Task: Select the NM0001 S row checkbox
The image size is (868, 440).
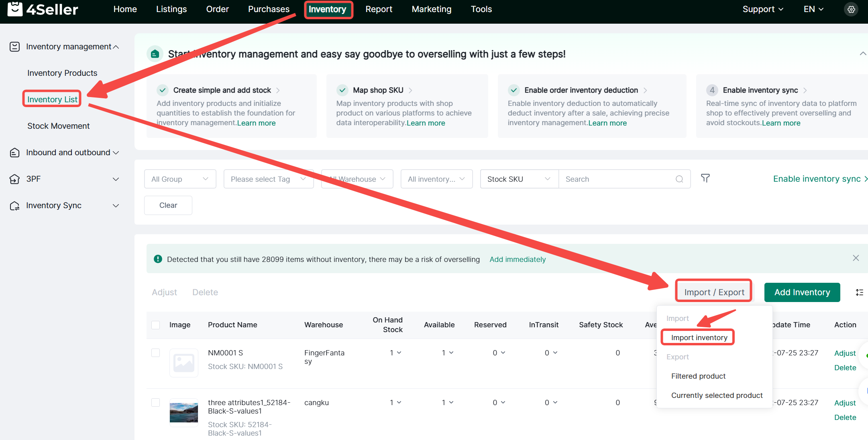Action: tap(156, 353)
